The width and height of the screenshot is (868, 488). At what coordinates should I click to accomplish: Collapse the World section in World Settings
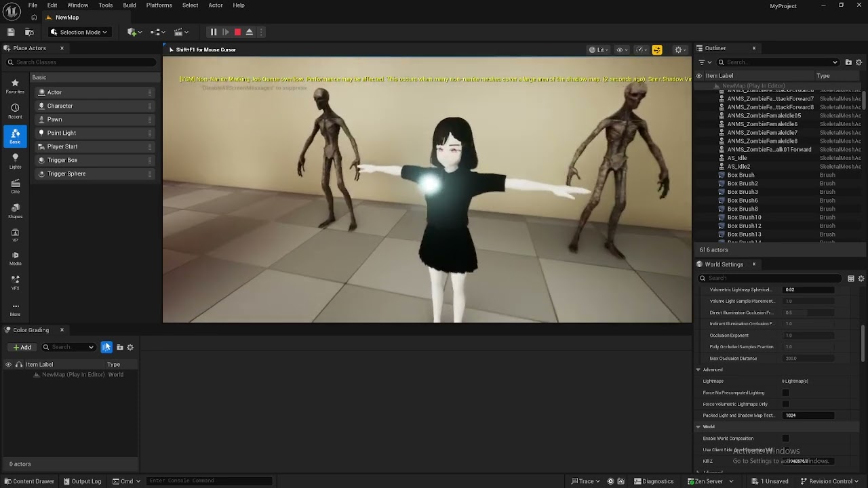698,427
